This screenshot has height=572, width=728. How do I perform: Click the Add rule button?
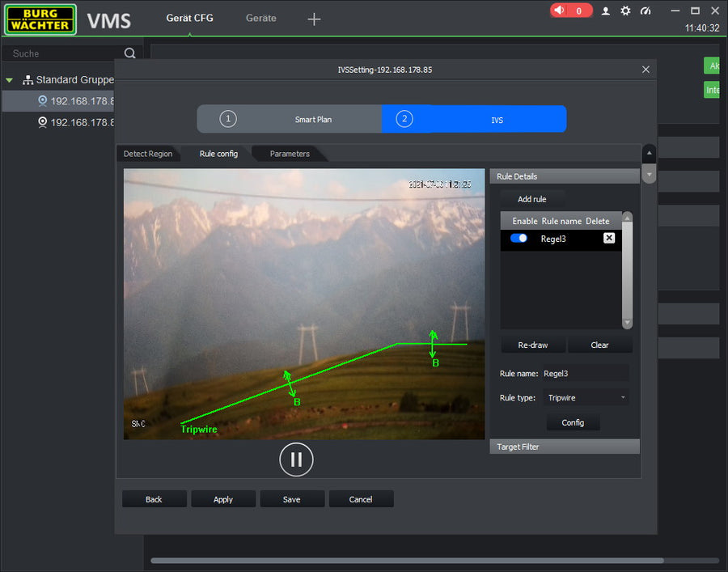point(531,199)
